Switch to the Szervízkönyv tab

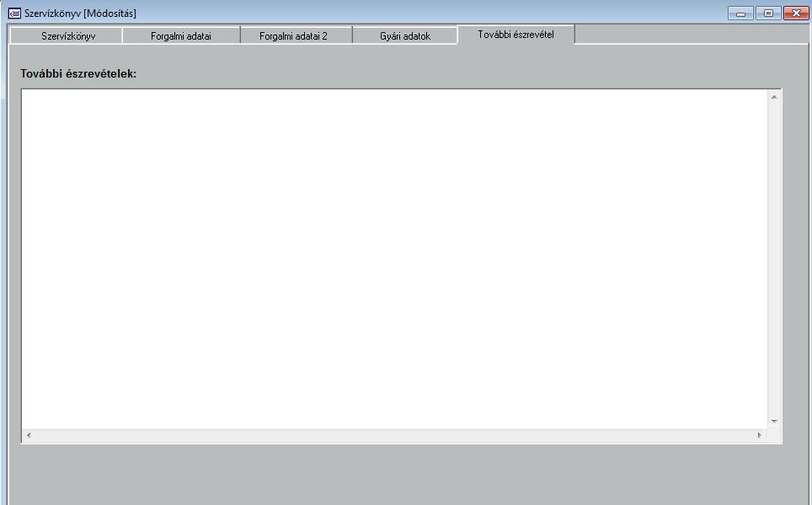coord(67,35)
